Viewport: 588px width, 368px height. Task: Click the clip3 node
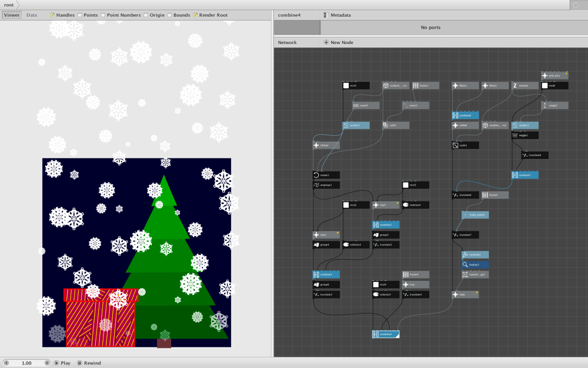(x=386, y=205)
